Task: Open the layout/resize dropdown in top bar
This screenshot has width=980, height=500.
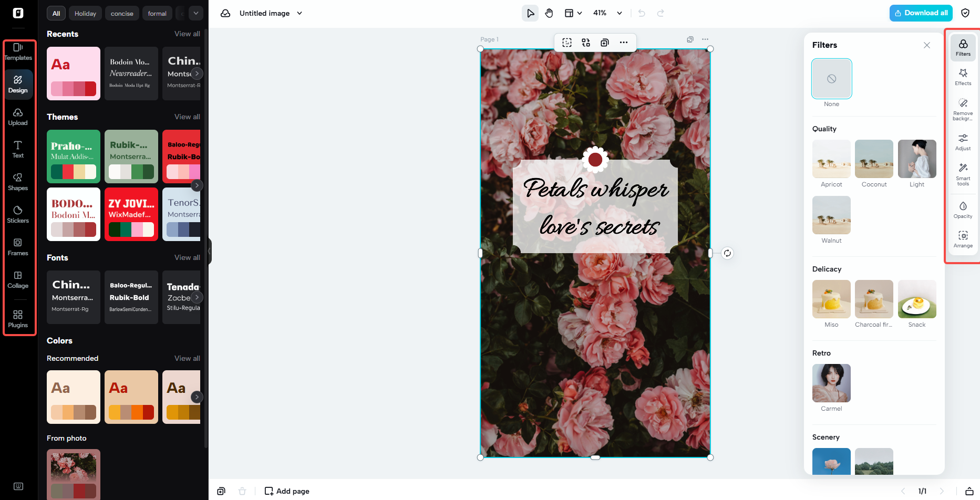Action: 573,13
